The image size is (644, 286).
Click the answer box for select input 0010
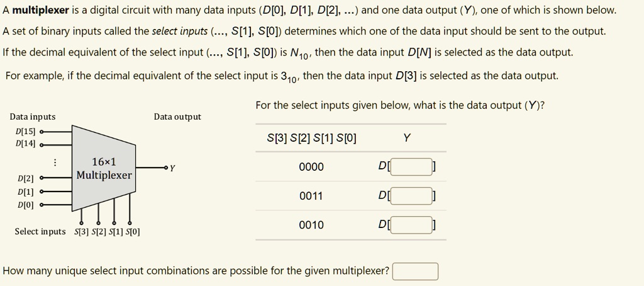[x=411, y=225]
